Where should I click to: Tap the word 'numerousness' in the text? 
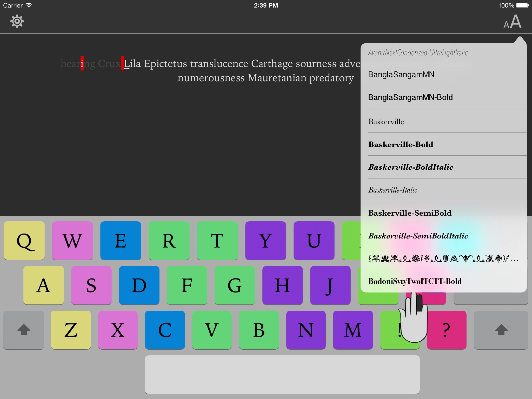[211, 78]
